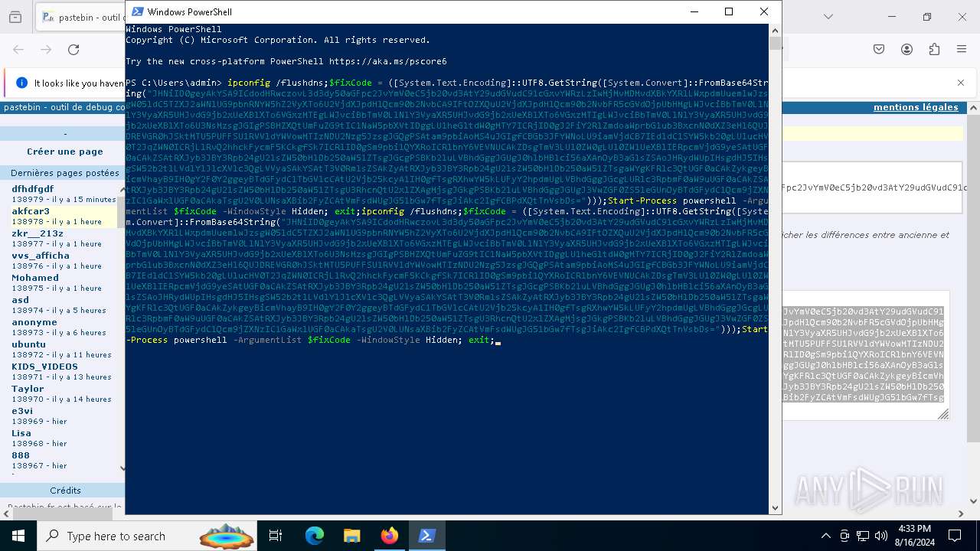
Task: Click the Crédits section header
Action: (65, 491)
